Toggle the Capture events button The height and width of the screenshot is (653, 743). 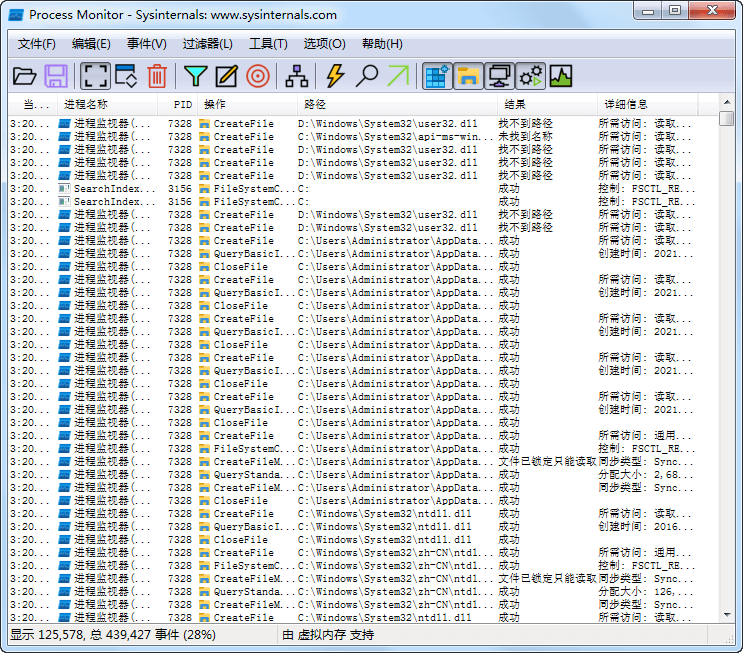(x=95, y=75)
